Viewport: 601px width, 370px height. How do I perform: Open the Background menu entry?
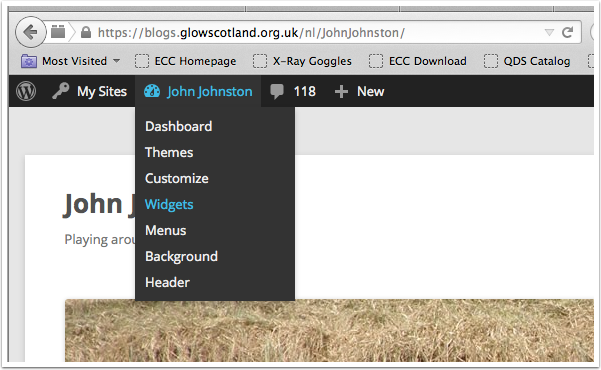click(x=181, y=257)
